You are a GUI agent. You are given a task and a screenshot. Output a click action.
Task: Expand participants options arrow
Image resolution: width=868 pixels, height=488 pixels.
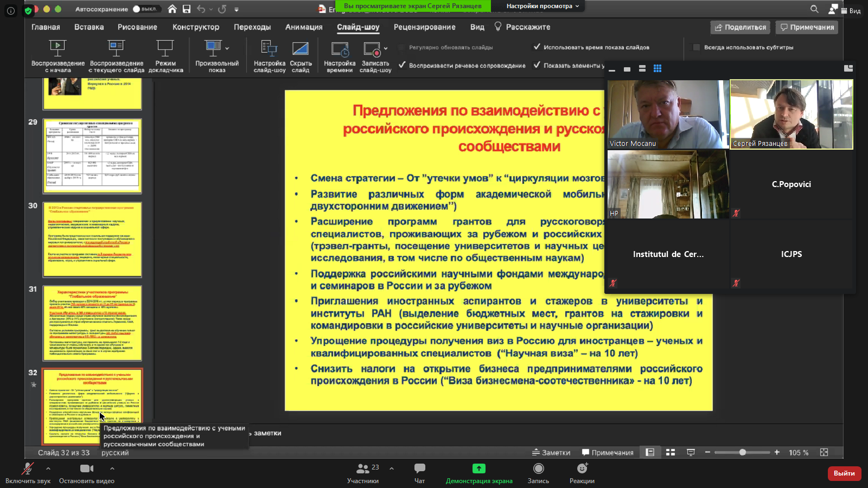tap(392, 468)
